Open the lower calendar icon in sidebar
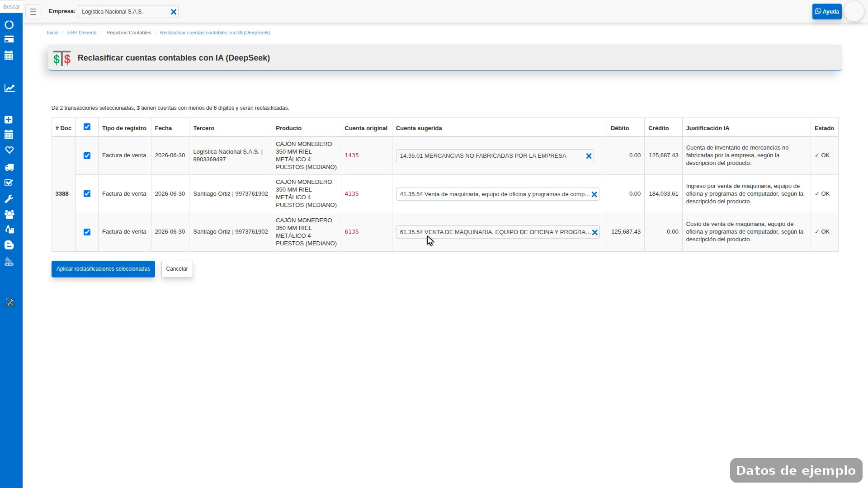This screenshot has width=868, height=488. click(9, 135)
